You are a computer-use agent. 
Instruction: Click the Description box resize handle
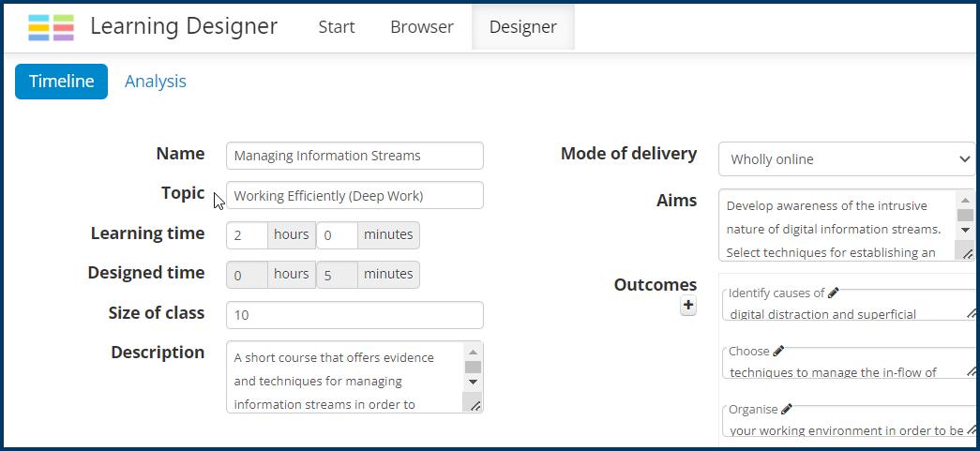point(475,404)
